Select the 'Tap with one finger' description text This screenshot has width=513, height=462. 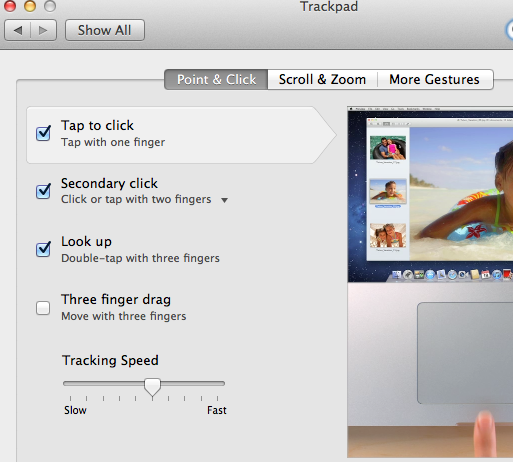pos(113,142)
